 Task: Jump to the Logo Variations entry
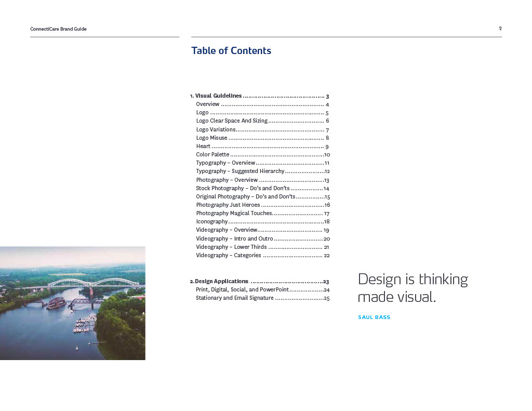pyautogui.click(x=216, y=129)
